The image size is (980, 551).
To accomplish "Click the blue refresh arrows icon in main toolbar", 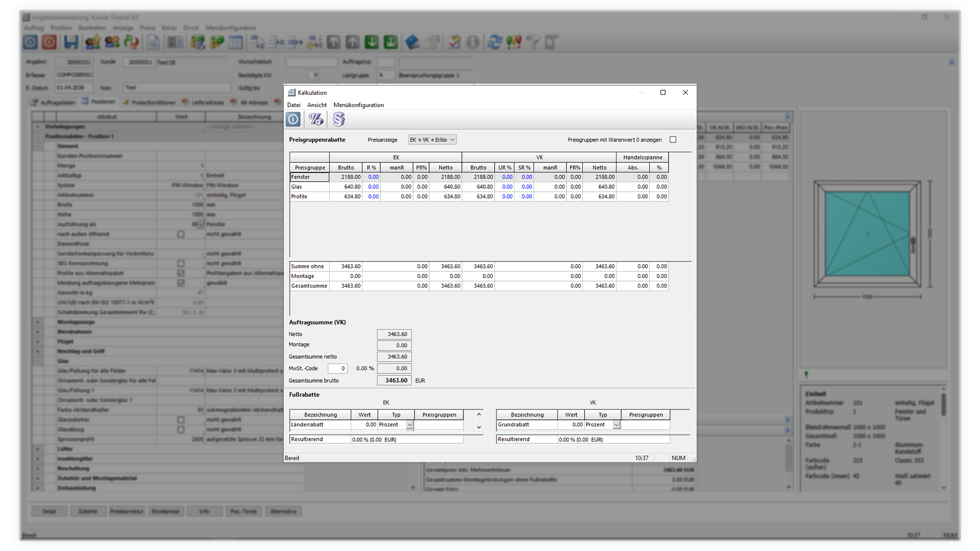I will click(494, 42).
